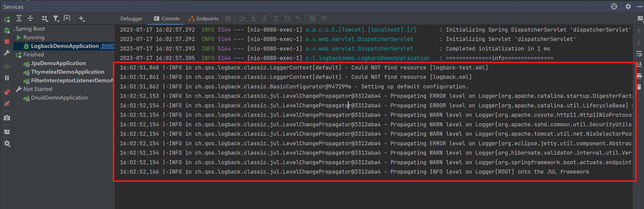Expand all services in tree
The height and width of the screenshot is (209, 644).
click(19, 18)
